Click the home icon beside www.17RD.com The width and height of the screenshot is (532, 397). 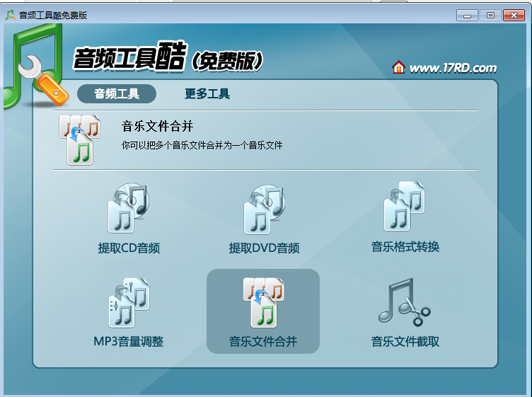pos(399,68)
